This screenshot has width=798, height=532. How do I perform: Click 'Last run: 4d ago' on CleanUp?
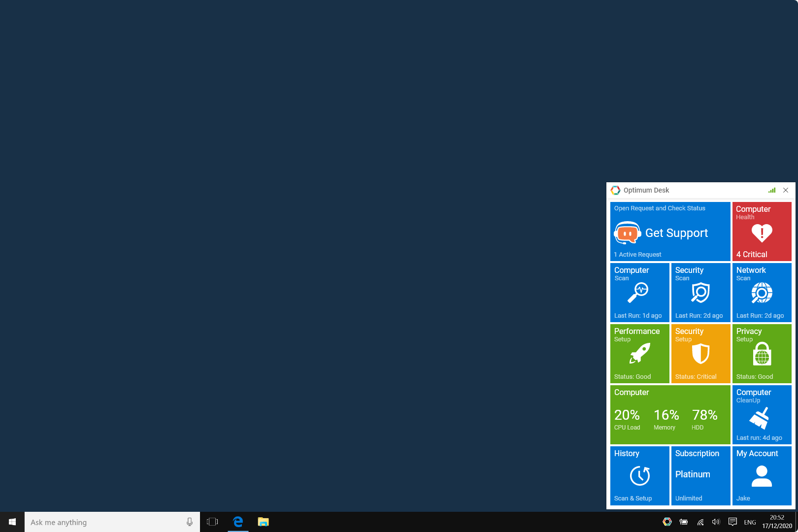[x=759, y=438]
